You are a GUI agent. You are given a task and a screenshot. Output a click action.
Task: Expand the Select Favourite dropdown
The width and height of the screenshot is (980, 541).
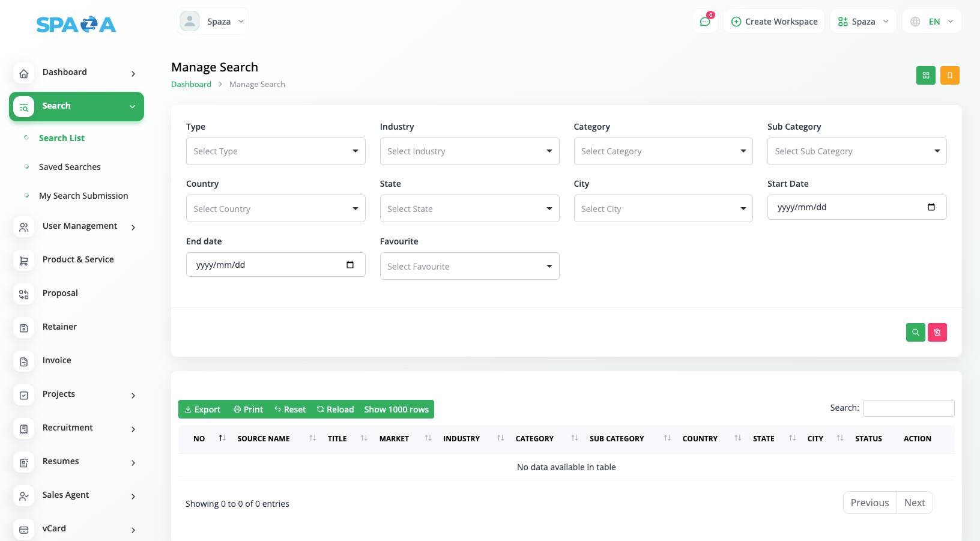coord(469,266)
